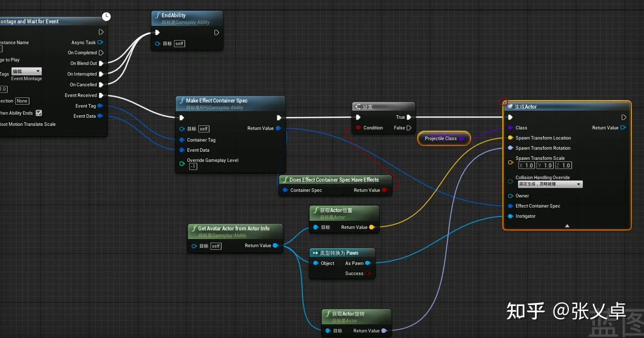Click the cast arrow icon on 类型转换为Pawn node
644x338 pixels.
[x=314, y=253]
